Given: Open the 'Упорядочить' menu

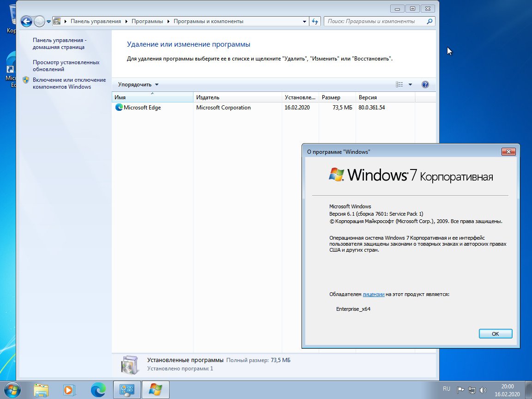Looking at the screenshot, I should pos(138,85).
